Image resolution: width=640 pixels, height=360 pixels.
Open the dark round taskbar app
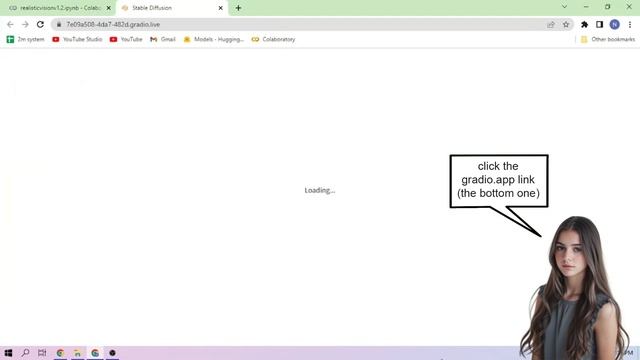(112, 353)
